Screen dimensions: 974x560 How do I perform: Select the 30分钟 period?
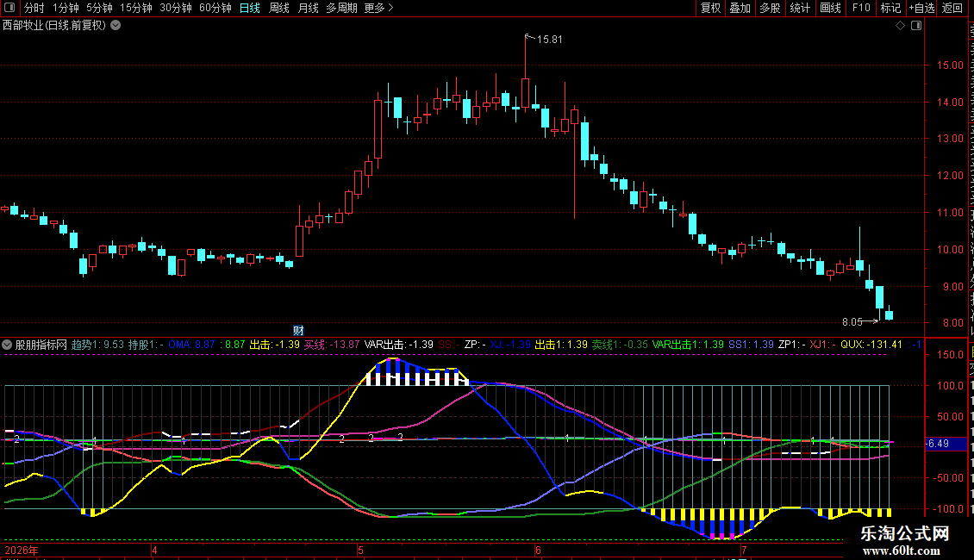175,8
